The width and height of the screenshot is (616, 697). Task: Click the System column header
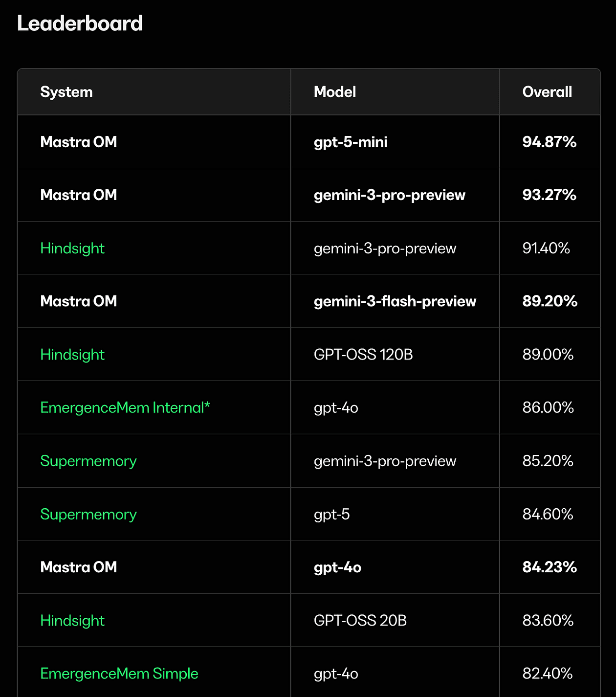point(66,92)
